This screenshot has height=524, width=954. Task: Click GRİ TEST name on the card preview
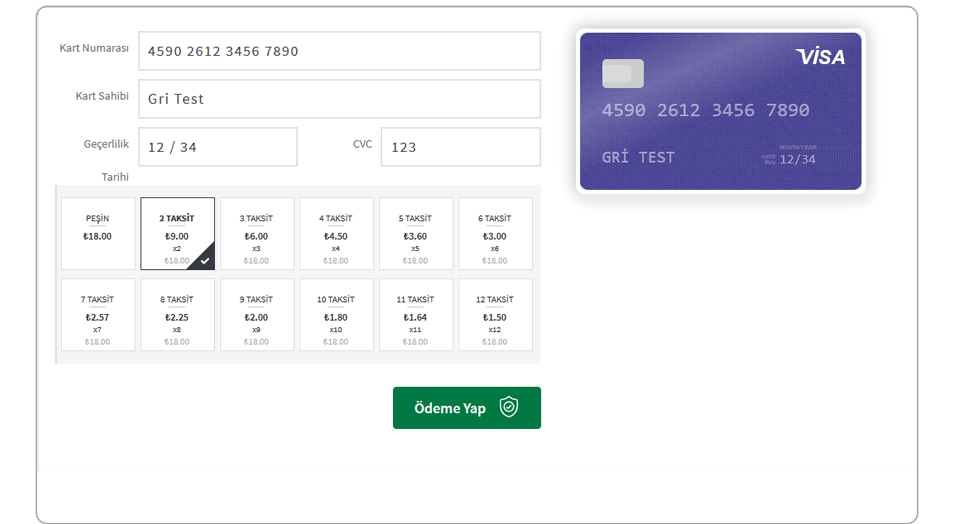(638, 157)
